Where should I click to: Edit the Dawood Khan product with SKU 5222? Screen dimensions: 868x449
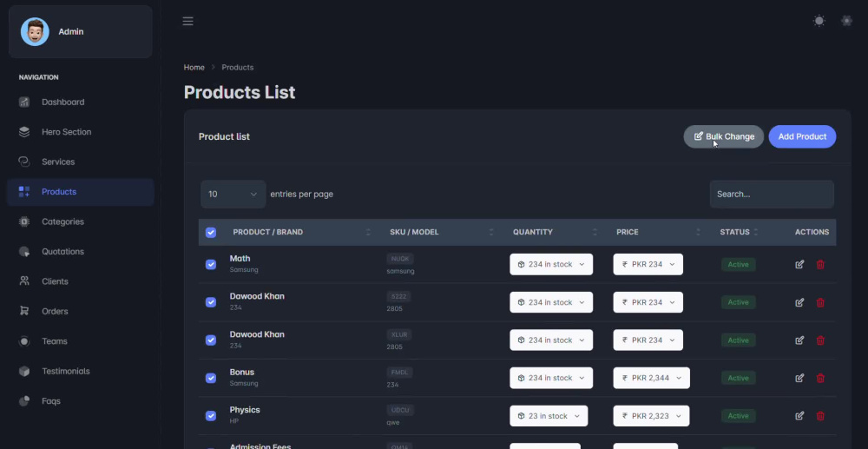pos(799,302)
